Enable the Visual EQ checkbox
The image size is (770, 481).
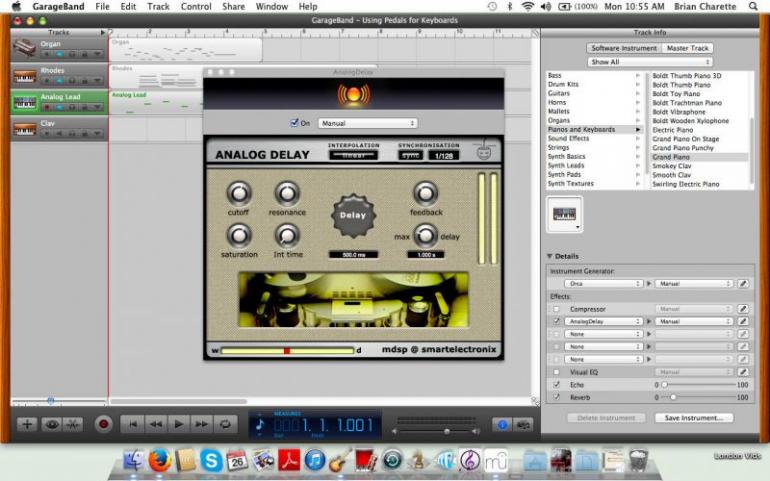[556, 372]
